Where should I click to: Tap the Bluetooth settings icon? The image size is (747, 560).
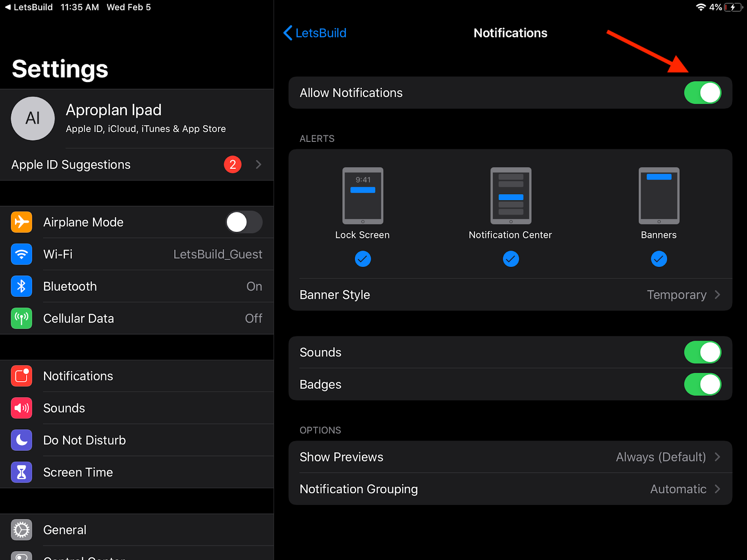21,287
